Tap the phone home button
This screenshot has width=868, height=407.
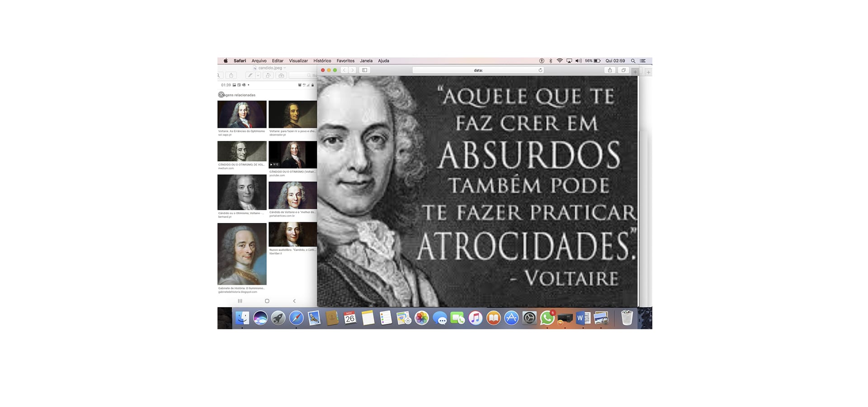tap(267, 301)
